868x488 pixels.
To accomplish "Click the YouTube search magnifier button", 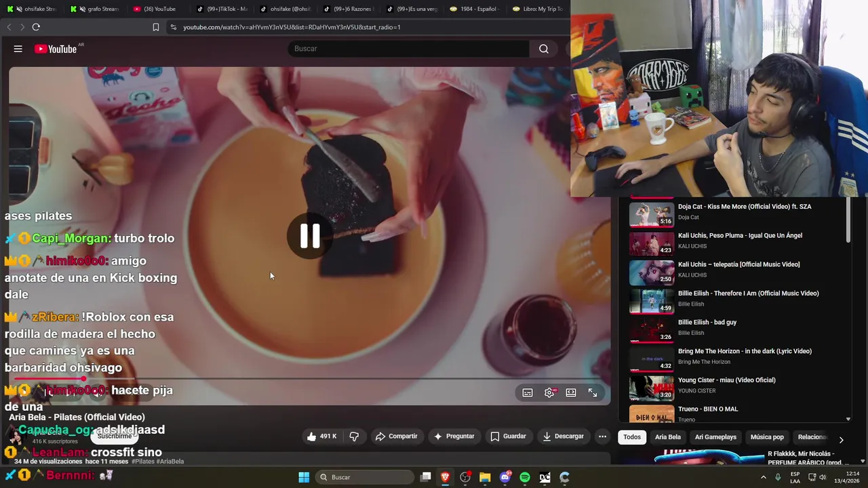I will point(543,49).
